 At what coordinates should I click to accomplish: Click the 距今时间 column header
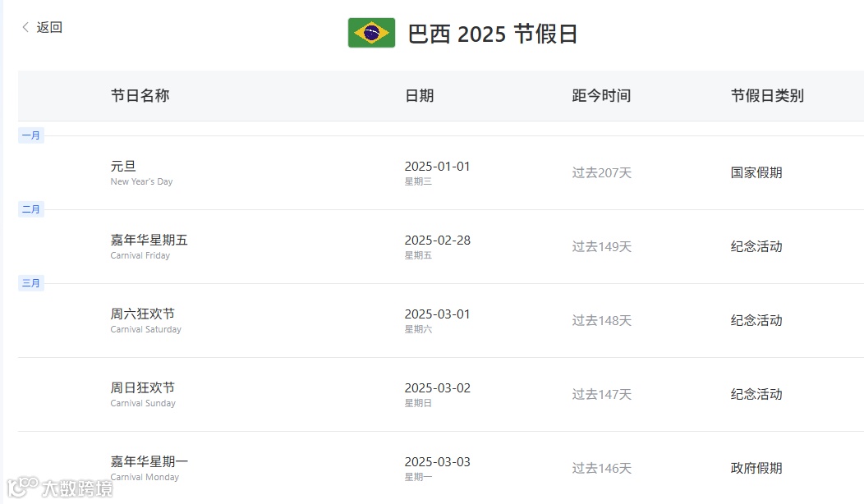[x=601, y=95]
